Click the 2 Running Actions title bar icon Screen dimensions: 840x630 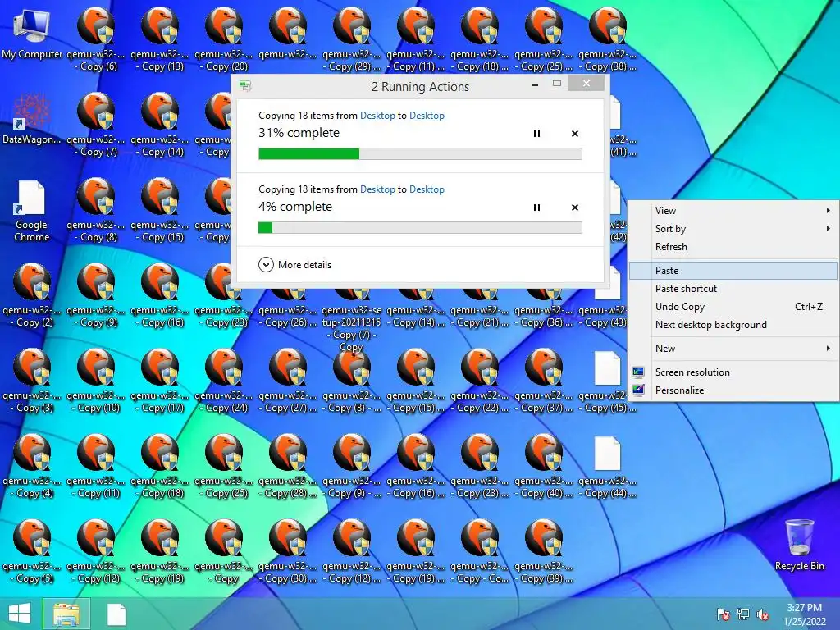(245, 85)
